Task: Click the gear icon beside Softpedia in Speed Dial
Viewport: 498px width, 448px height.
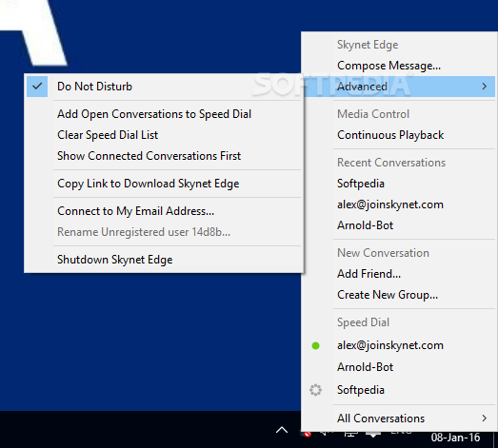Action: click(x=315, y=390)
